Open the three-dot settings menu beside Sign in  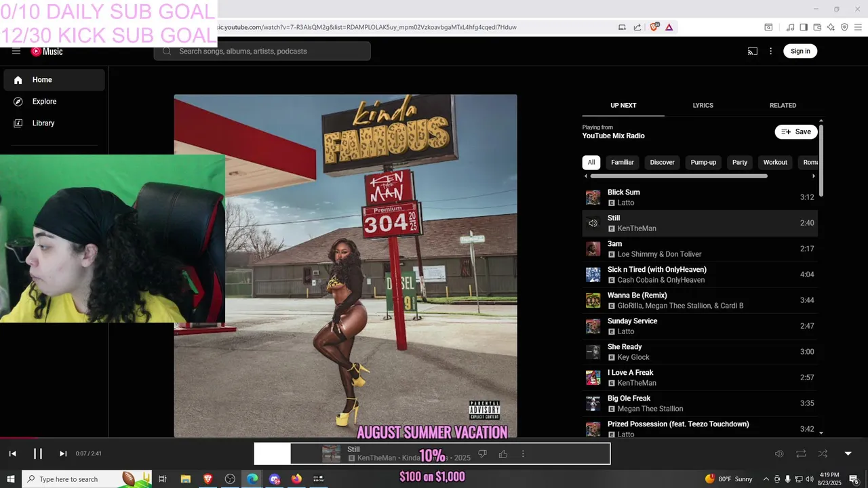tap(770, 51)
